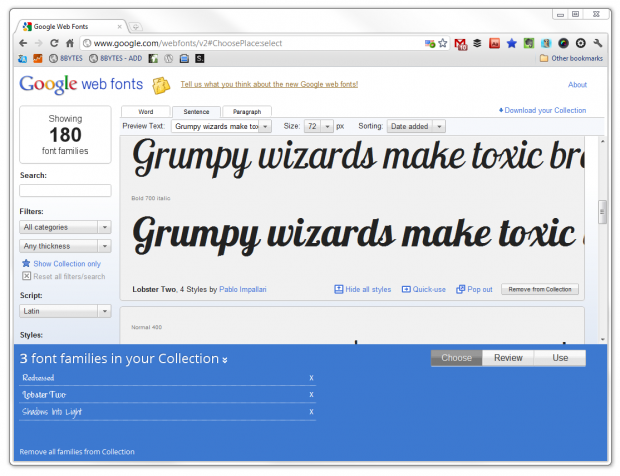Screen dimensions: 620x476
Task: Click the browser forward arrow
Action: [38, 43]
